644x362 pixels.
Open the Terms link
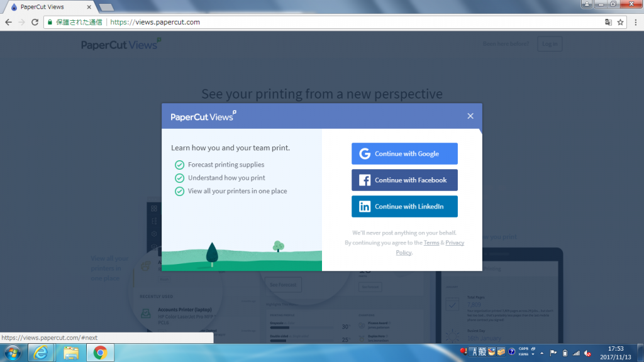[x=431, y=243]
